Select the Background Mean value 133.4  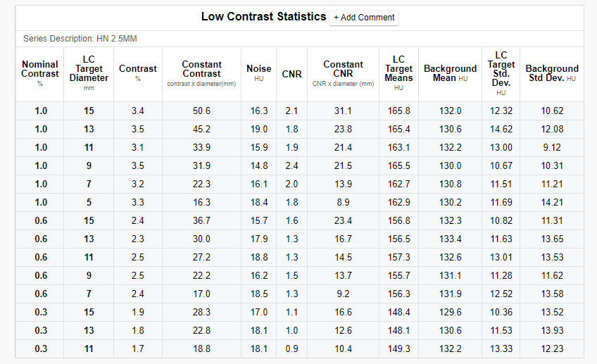[450, 239]
